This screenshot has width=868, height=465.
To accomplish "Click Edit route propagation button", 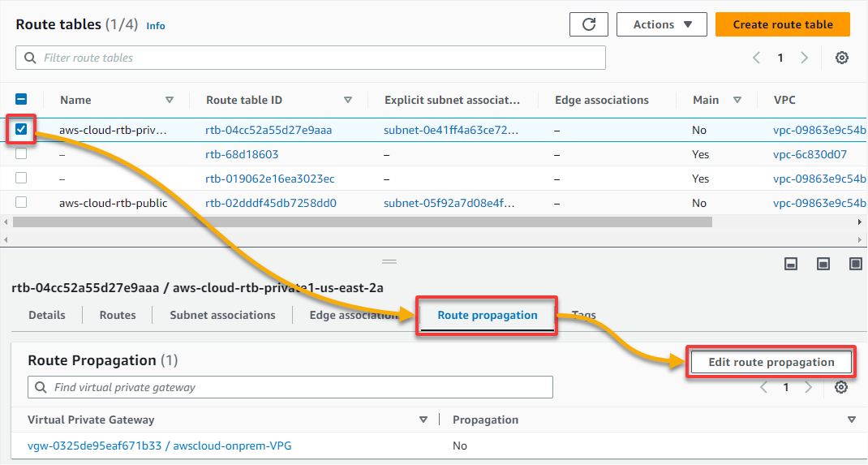I will [x=771, y=362].
